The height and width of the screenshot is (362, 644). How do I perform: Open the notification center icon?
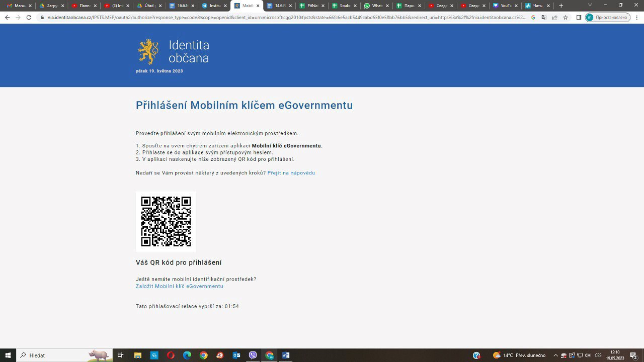coord(633,355)
